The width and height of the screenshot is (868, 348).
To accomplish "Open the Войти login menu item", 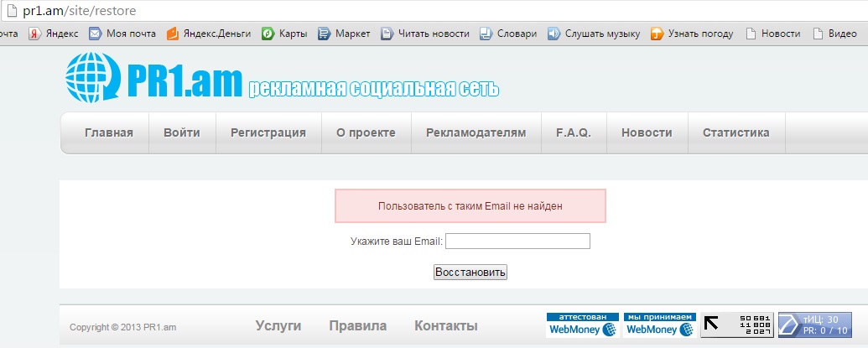I will (182, 132).
